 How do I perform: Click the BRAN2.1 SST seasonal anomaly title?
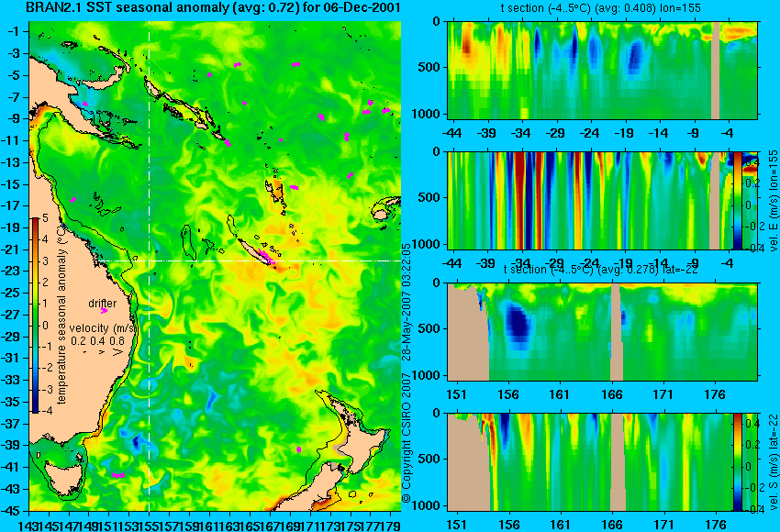click(x=213, y=7)
